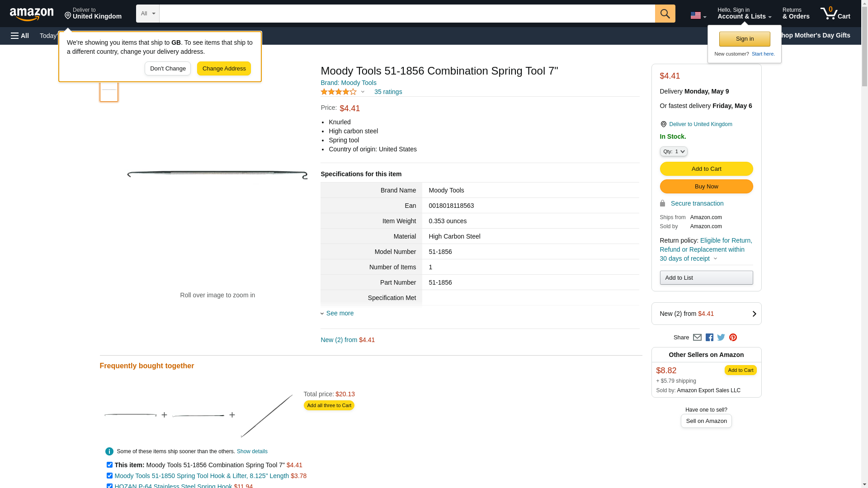The width and height of the screenshot is (868, 488).
Task: Uncheck the Moody Tools 51-1850 checkbox
Action: pos(109,475)
